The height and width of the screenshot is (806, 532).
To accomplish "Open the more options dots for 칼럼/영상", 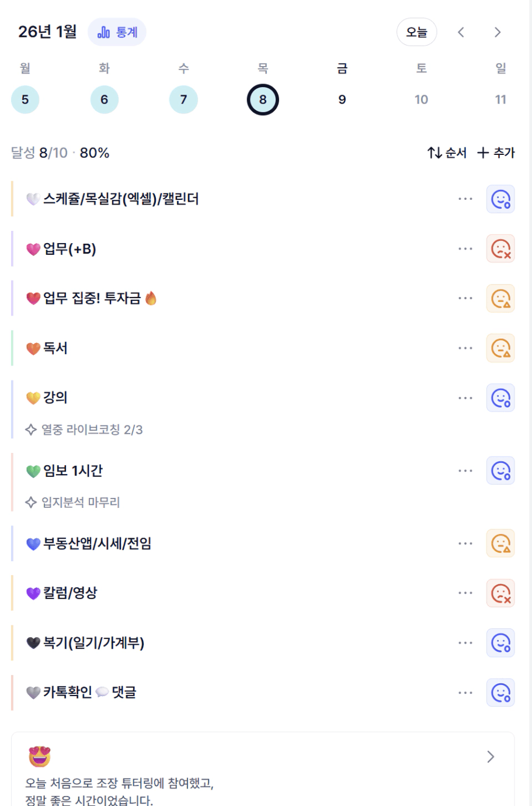I will click(465, 593).
